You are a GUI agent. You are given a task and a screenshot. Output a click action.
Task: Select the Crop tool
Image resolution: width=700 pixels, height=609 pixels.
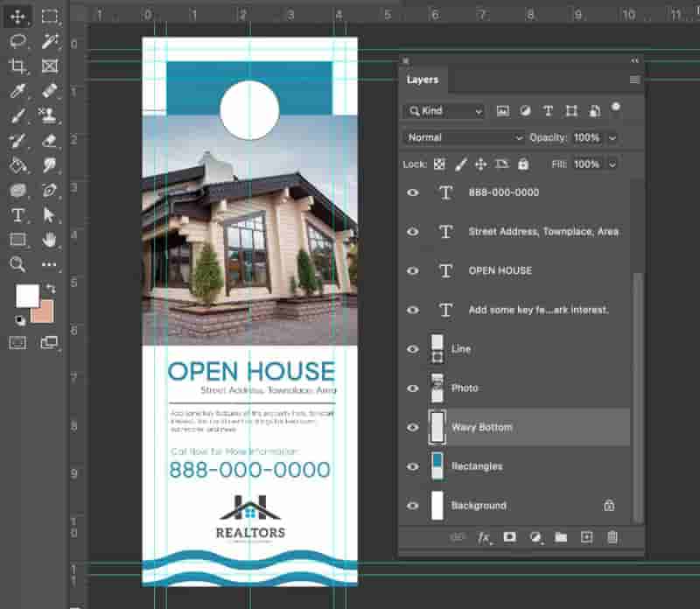pyautogui.click(x=17, y=66)
